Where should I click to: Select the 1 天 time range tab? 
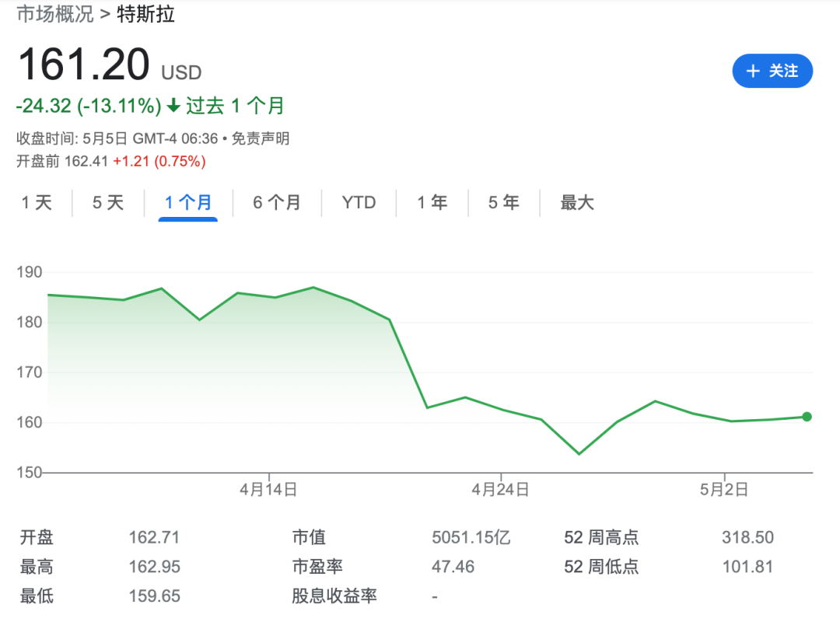click(x=37, y=202)
